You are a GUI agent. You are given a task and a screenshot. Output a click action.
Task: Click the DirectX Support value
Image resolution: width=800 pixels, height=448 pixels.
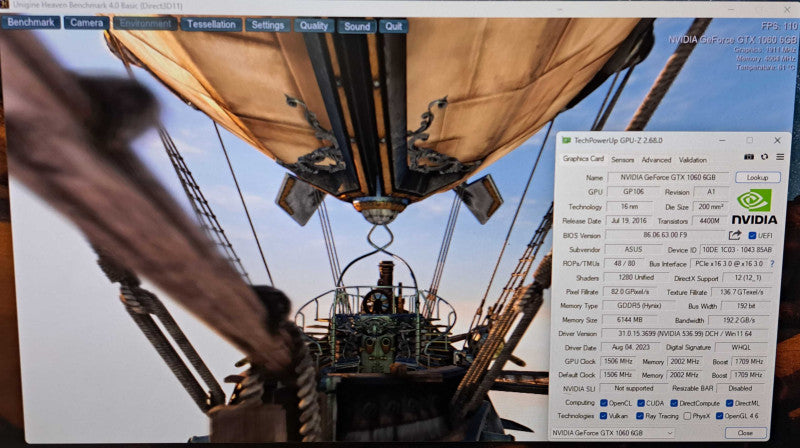(747, 278)
